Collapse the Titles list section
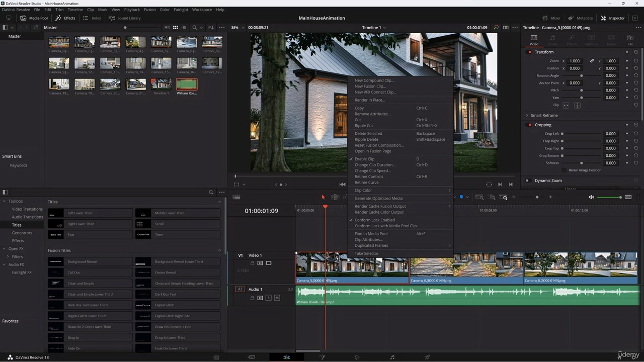This screenshot has height=362, width=644. point(219,202)
